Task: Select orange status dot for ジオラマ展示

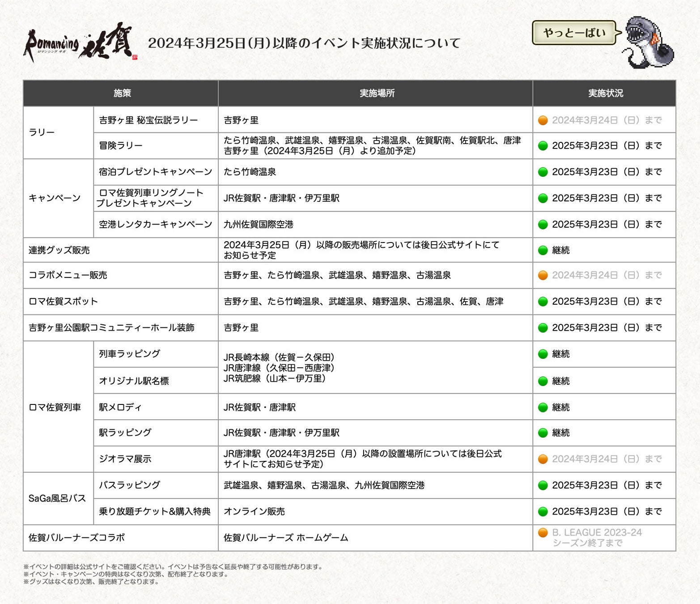Action: pos(543,459)
